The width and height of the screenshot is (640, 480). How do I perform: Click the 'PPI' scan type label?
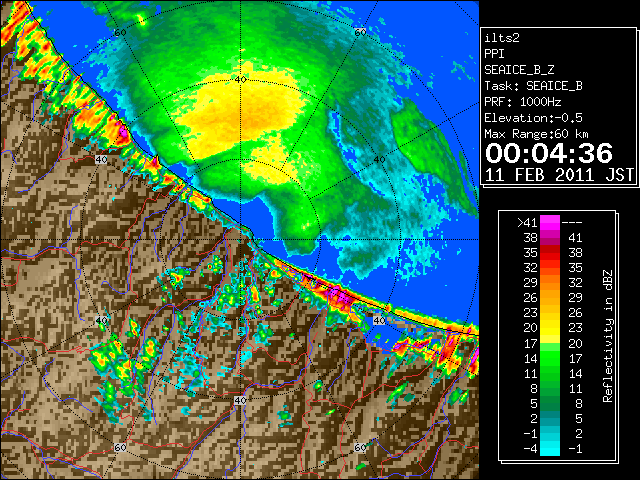point(494,54)
